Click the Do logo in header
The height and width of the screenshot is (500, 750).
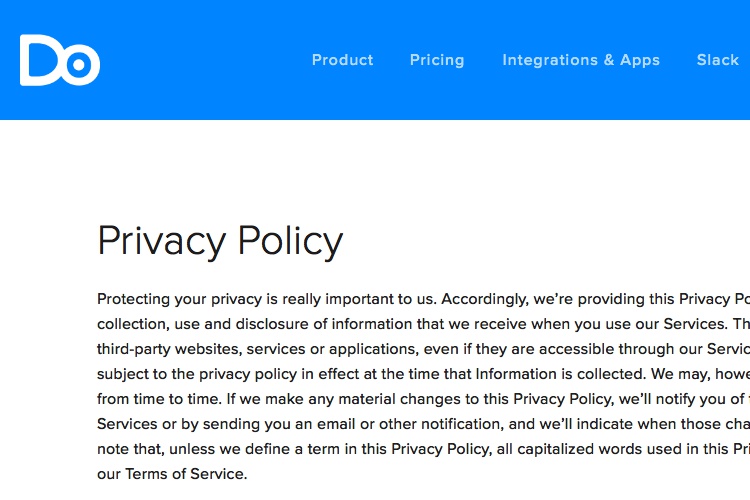coord(60,60)
